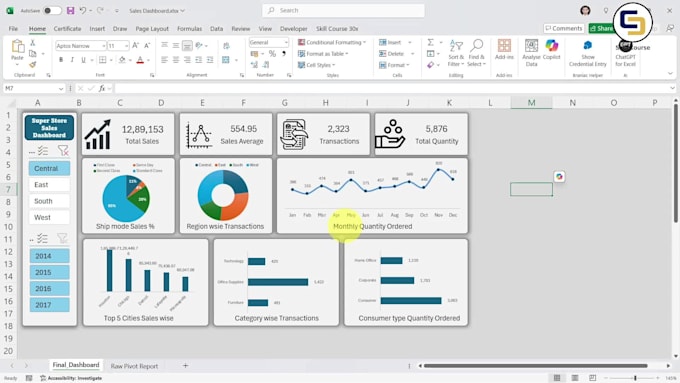Expand Conditional Formatting menu
The height and width of the screenshot is (383, 680).
pos(332,43)
